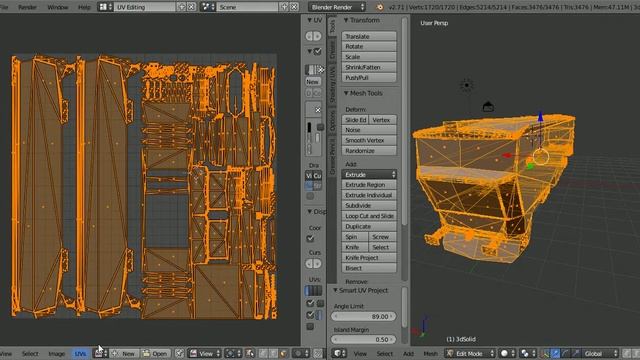Delete the UV Editing screen layout
640x360 pixels.
191,7
